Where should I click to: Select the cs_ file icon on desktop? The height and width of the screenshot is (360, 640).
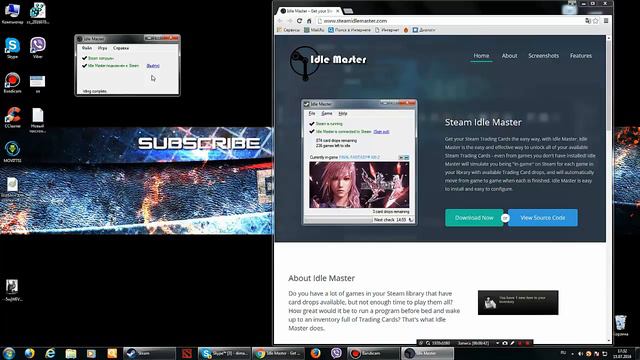38,13
